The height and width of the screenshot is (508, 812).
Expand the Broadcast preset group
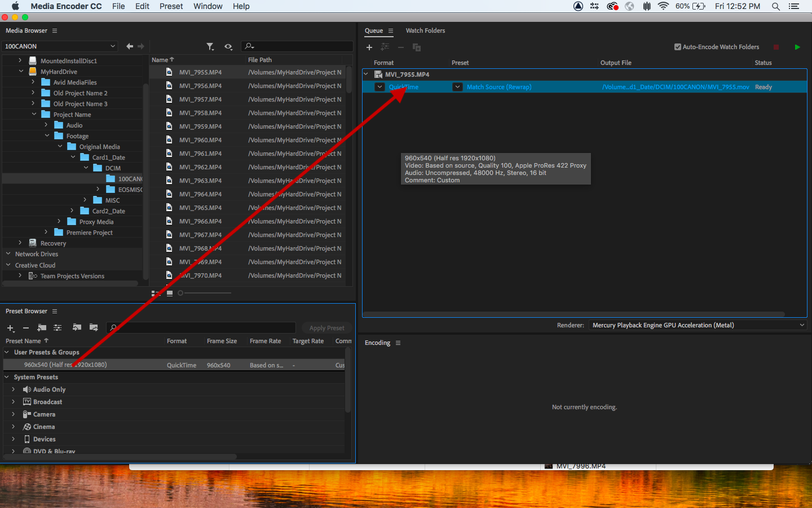pyautogui.click(x=14, y=402)
